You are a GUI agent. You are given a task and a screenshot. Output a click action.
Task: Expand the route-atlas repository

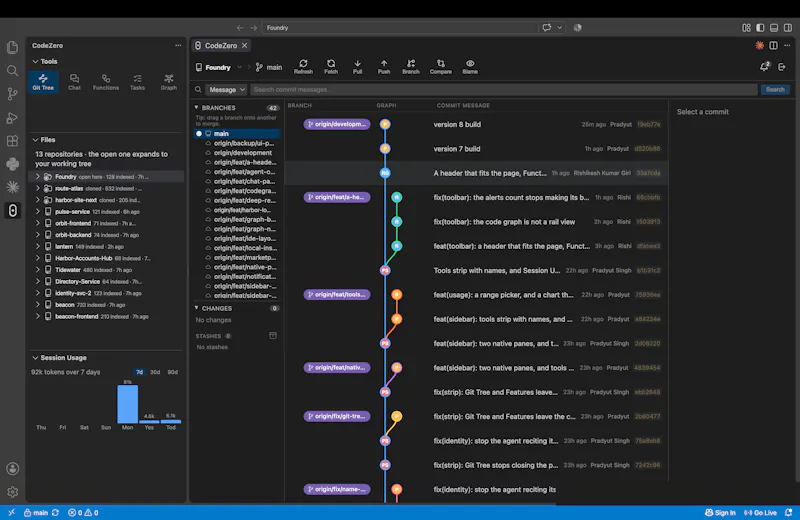37,188
